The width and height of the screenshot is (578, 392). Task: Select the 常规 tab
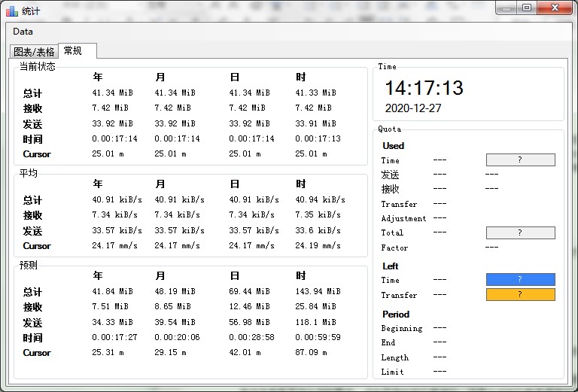[73, 51]
